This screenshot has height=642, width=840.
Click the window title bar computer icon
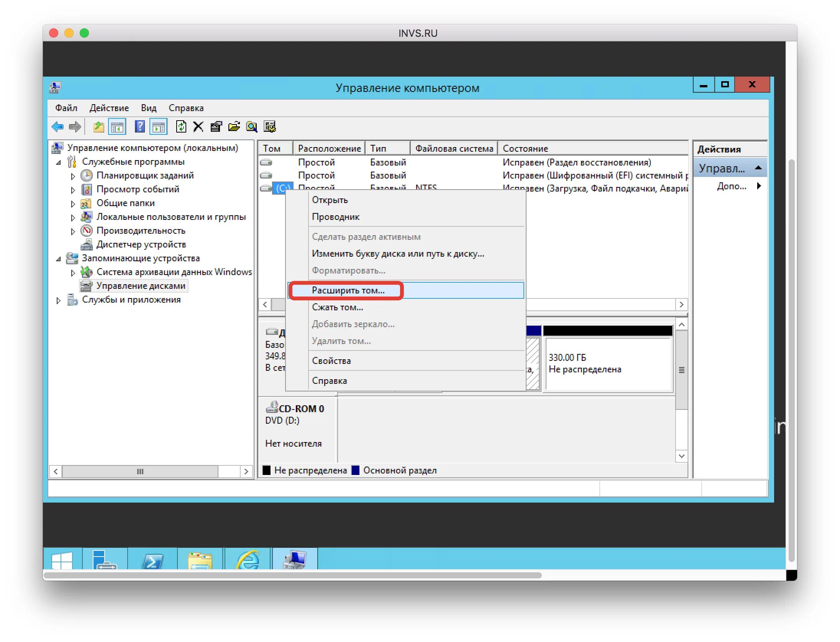pyautogui.click(x=55, y=88)
